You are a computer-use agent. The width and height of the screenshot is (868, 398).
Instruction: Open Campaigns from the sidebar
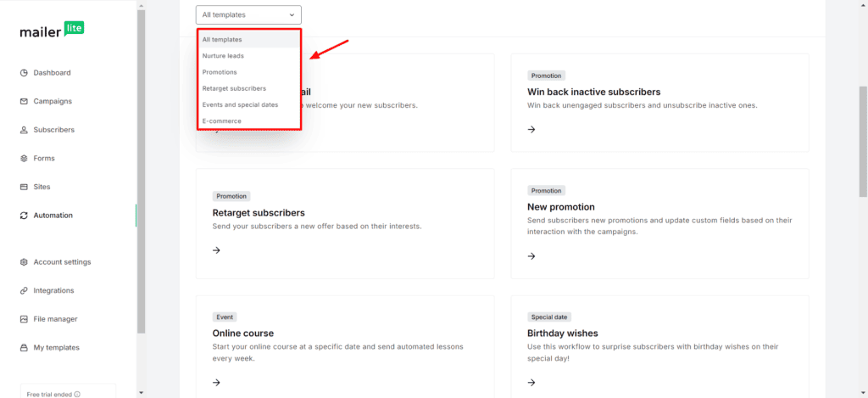click(x=53, y=102)
